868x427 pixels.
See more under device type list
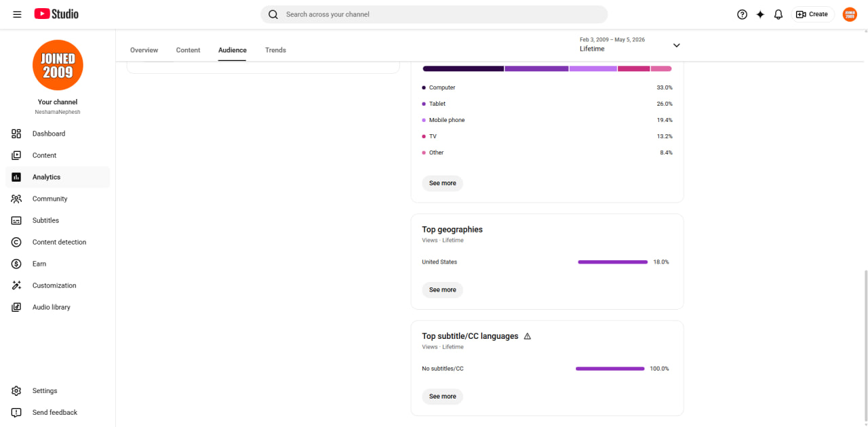pos(443,183)
